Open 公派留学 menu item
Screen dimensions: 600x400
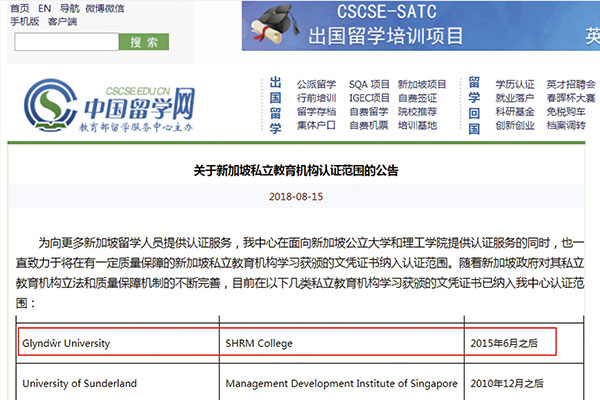pos(316,84)
